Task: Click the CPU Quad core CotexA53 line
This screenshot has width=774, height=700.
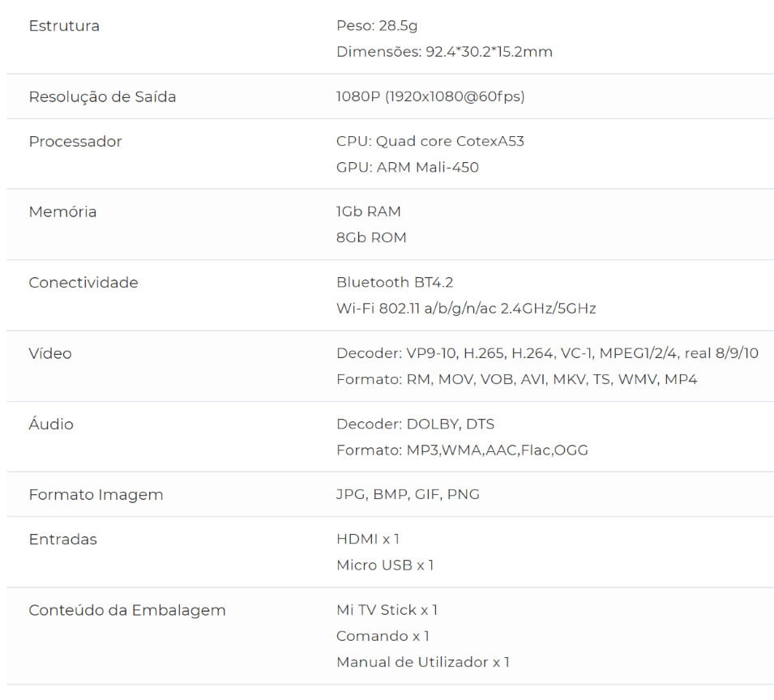Action: tap(430, 141)
